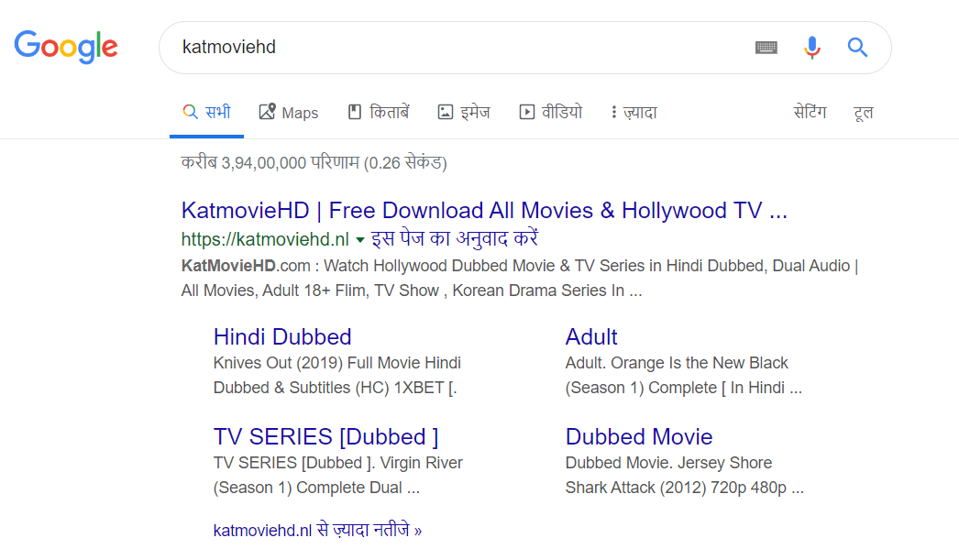Viewport: 959px width, 560px height.
Task: Expand the green arrow beside katmoviehd.nl URL
Action: (360, 240)
